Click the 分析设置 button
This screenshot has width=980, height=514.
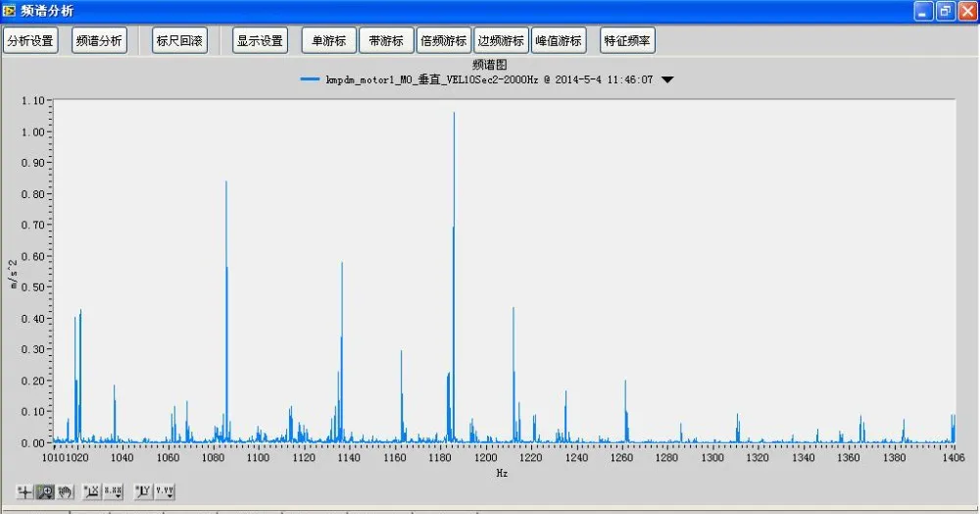30,41
